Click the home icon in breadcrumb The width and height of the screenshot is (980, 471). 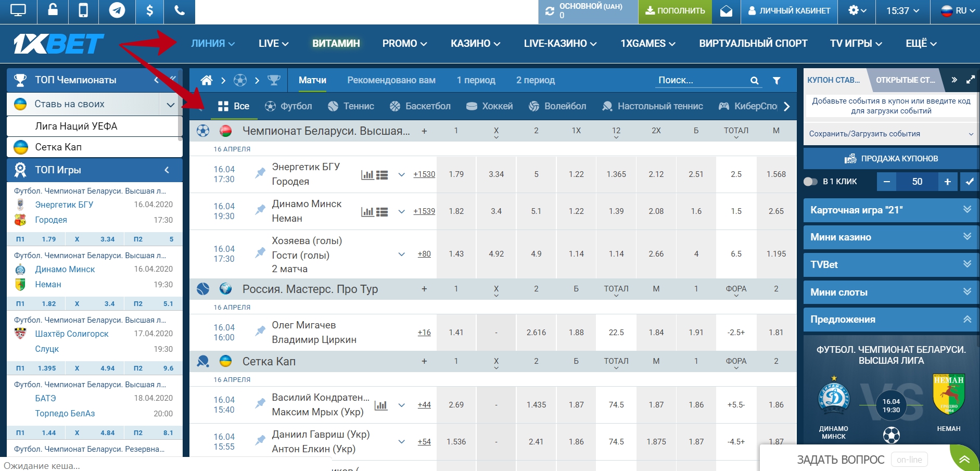(x=207, y=80)
